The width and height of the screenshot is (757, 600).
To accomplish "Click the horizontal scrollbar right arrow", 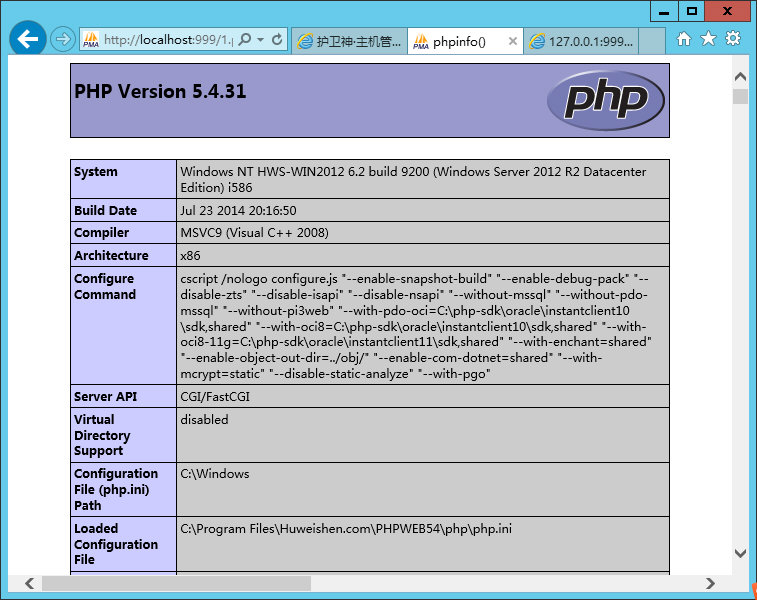I will pyautogui.click(x=710, y=583).
